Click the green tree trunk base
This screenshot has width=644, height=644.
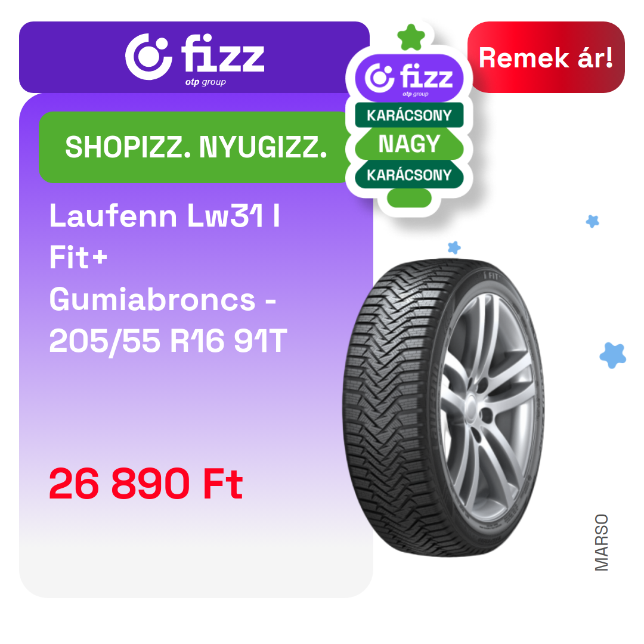pos(409,198)
